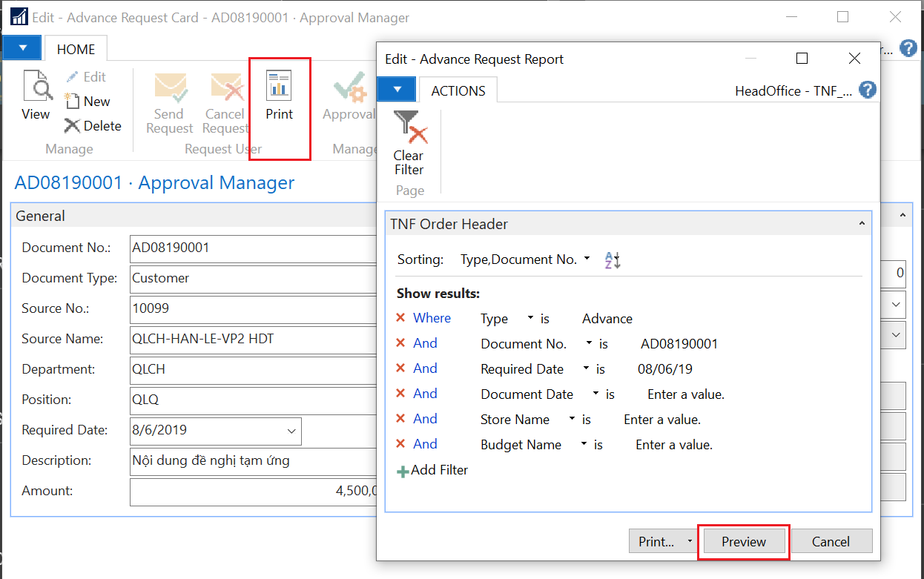Expand the Required Date date picker

coord(289,431)
